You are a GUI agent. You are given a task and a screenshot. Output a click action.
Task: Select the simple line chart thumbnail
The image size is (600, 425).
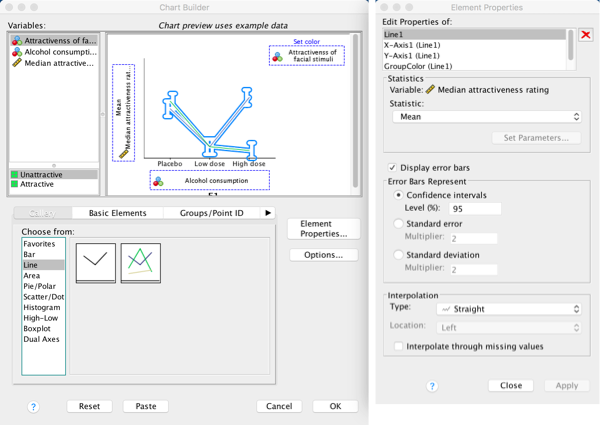tap(95, 261)
